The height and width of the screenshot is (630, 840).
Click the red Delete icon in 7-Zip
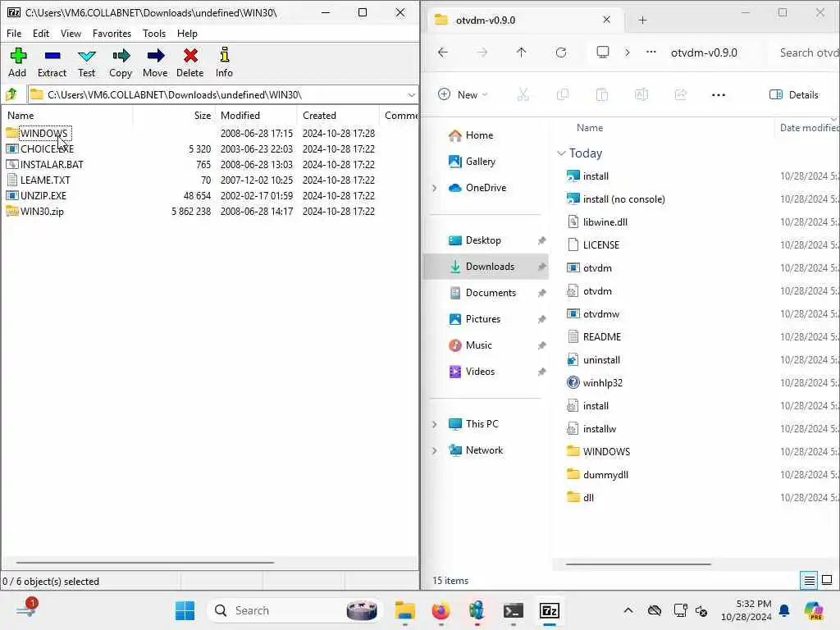190,62
